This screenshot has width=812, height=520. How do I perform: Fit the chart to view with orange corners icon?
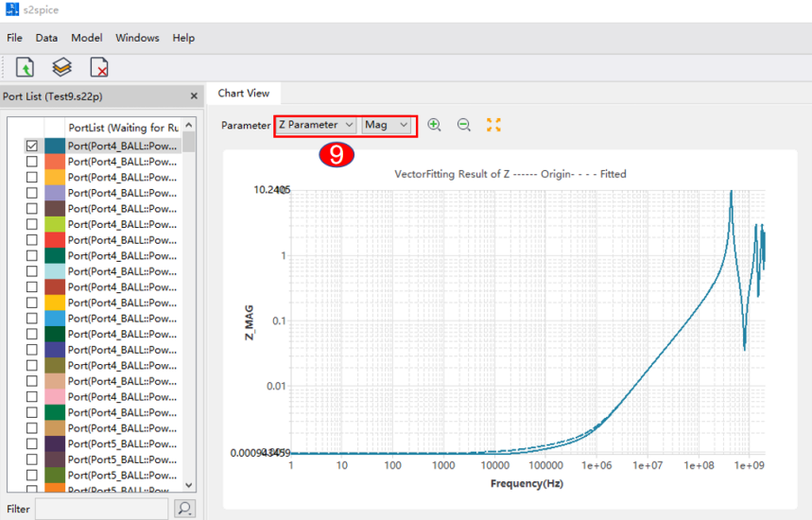coord(493,125)
